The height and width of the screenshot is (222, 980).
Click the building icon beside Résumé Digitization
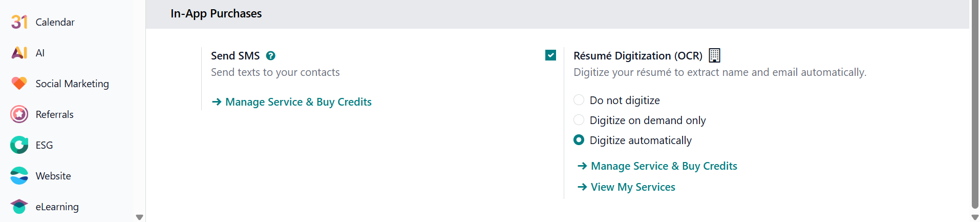tap(714, 55)
